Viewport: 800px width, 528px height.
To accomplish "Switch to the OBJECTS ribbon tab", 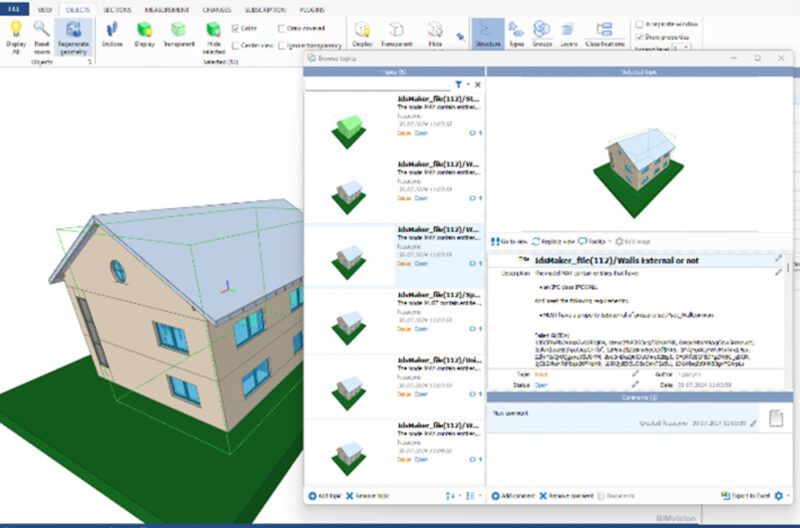I will [x=78, y=10].
